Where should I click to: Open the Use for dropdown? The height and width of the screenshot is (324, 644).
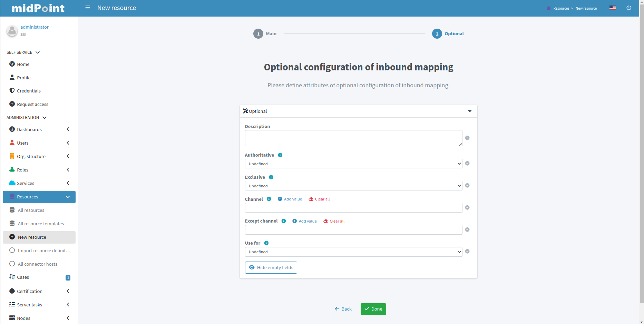353,252
